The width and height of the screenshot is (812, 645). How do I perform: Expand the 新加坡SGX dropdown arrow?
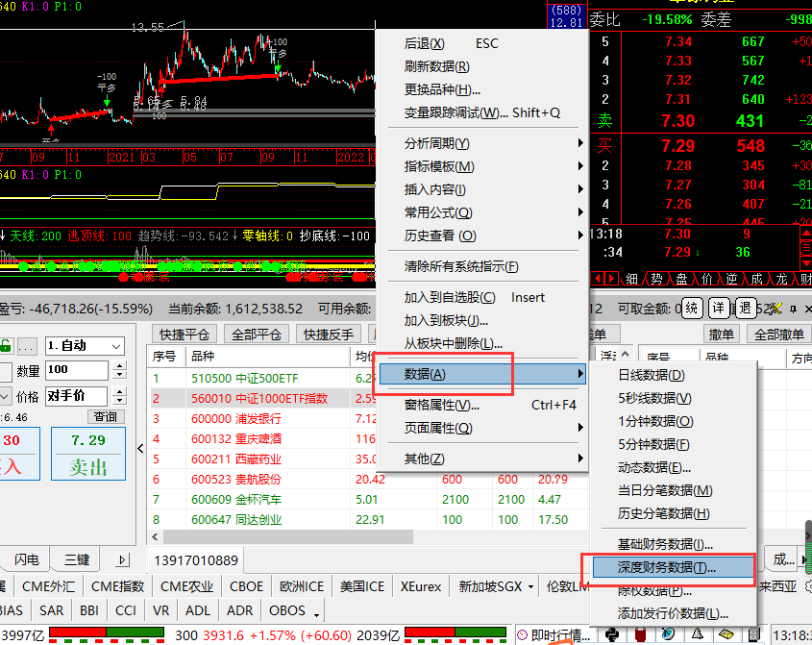click(x=530, y=586)
